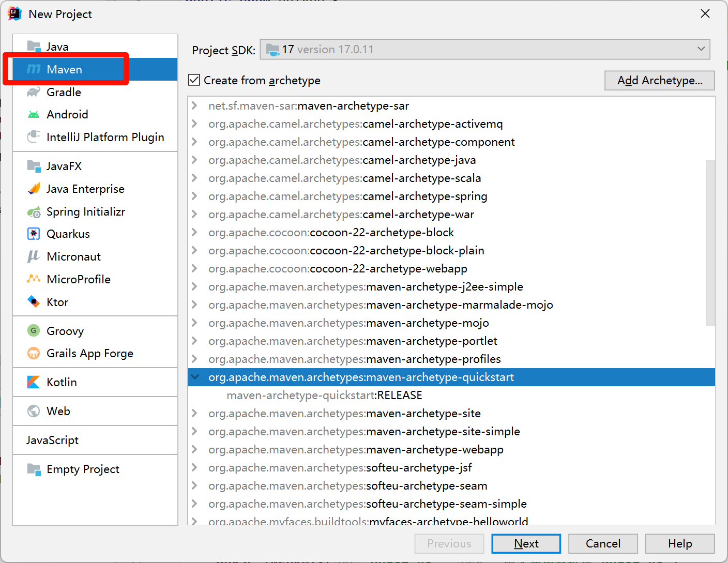The image size is (728, 563).
Task: Click the archetype list scrollbar
Action: (710, 243)
